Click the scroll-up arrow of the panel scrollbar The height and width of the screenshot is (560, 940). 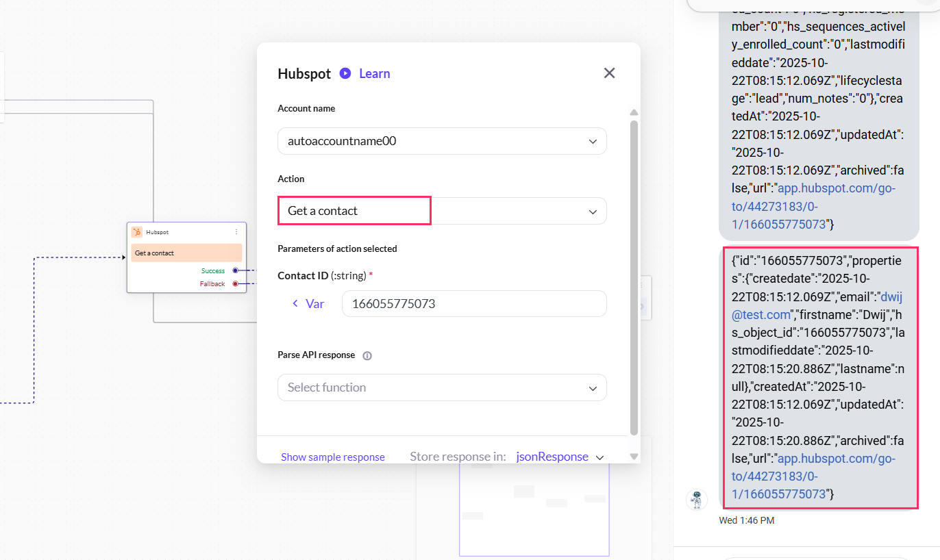[x=634, y=112]
